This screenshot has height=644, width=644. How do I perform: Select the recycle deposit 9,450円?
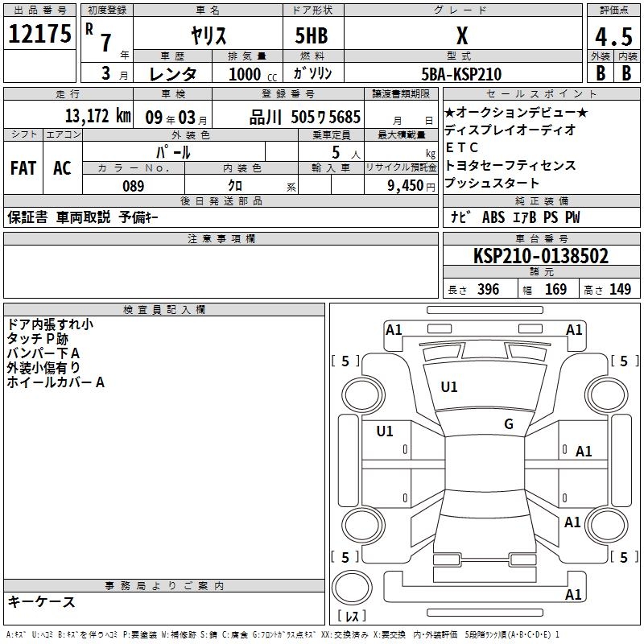[x=411, y=186]
